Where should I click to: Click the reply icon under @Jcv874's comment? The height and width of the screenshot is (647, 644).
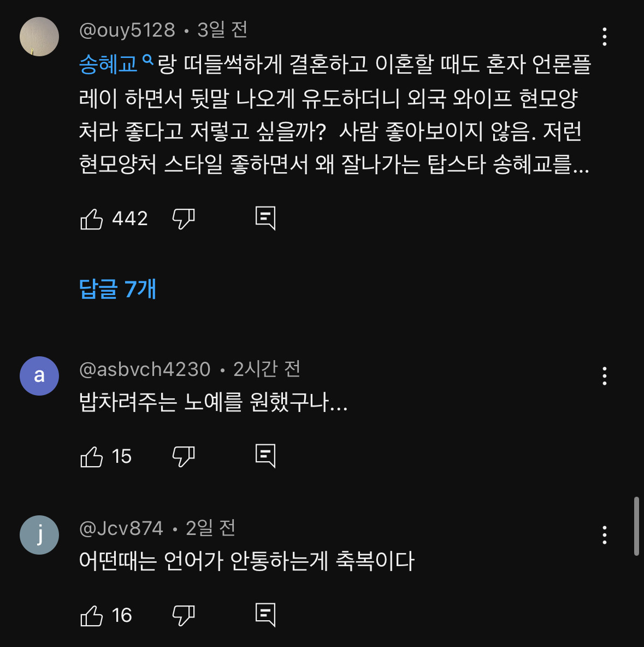tap(266, 614)
